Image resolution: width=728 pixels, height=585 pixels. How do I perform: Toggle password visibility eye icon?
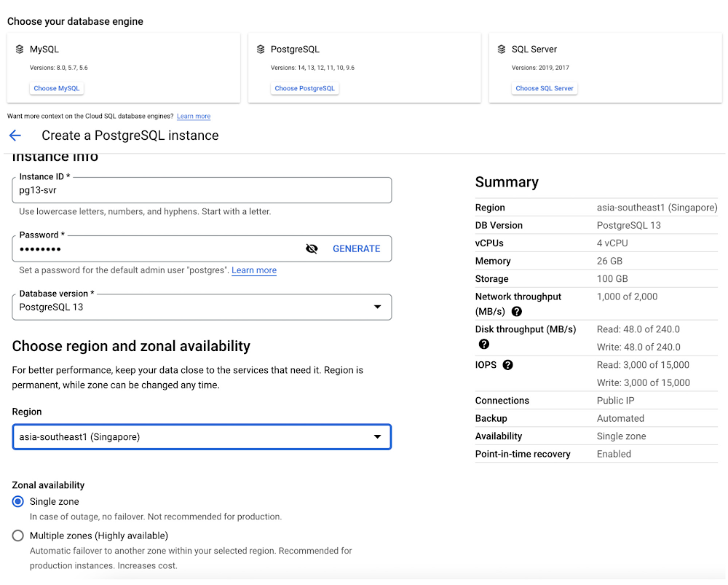point(312,249)
